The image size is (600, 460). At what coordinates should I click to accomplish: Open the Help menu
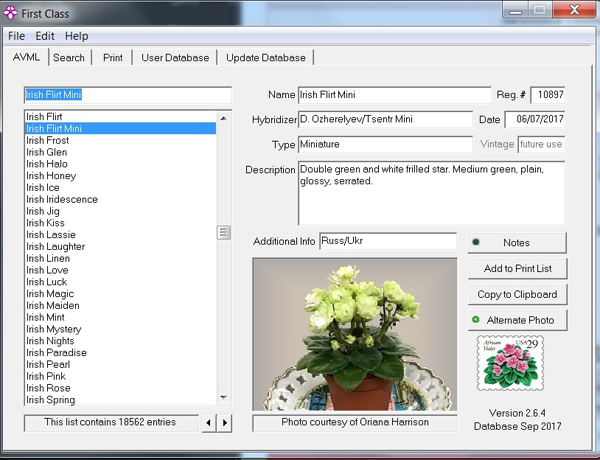pyautogui.click(x=77, y=36)
